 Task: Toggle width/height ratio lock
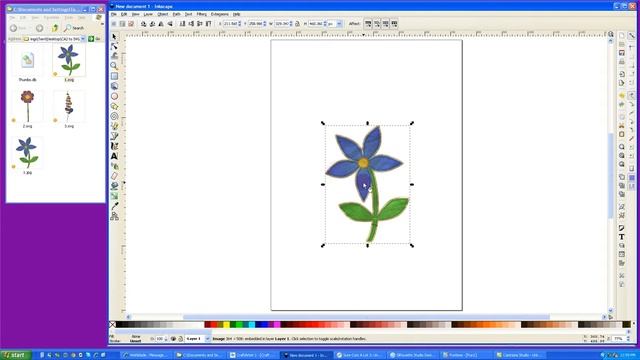pos(297,24)
